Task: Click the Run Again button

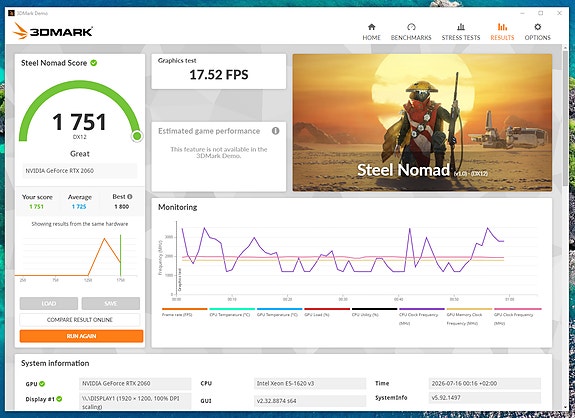Action: pyautogui.click(x=81, y=336)
